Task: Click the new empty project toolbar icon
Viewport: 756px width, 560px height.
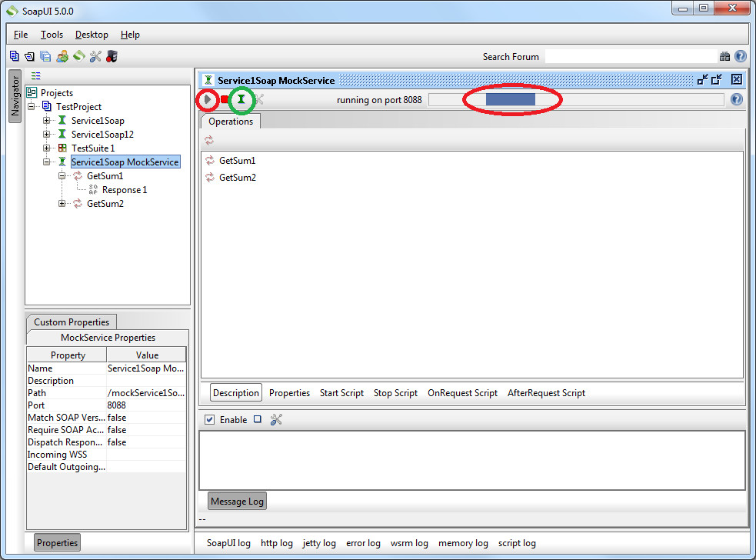Action: pos(14,56)
